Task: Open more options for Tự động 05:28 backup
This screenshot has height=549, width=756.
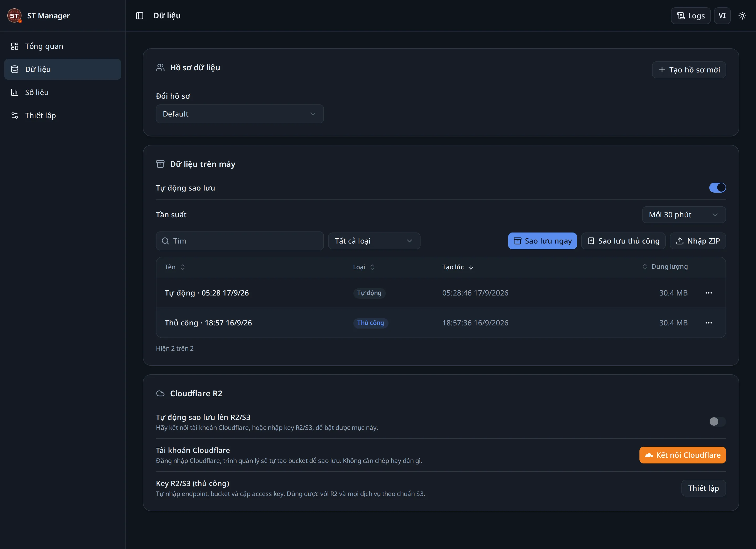Action: point(709,293)
